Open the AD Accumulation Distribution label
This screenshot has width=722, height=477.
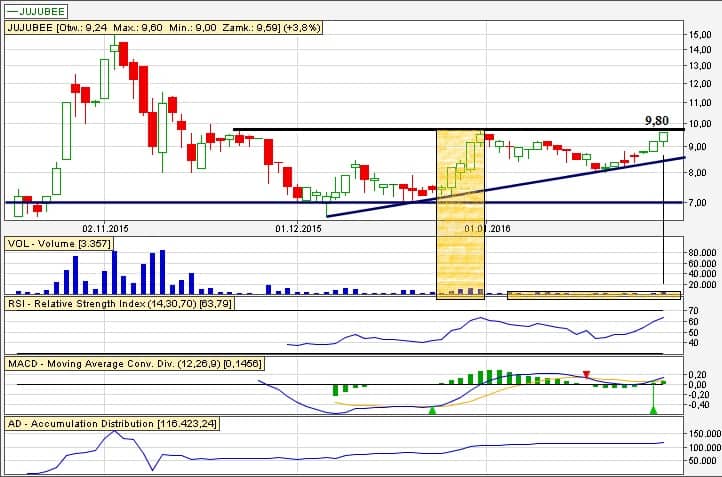click(x=112, y=424)
